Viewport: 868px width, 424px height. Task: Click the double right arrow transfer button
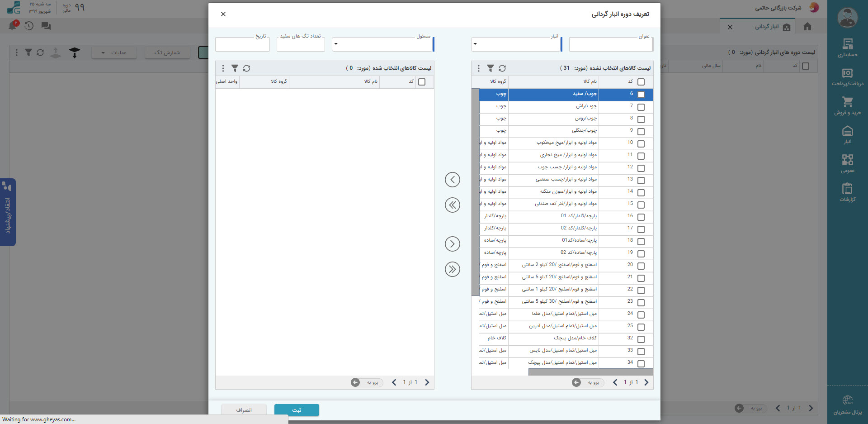pos(453,269)
